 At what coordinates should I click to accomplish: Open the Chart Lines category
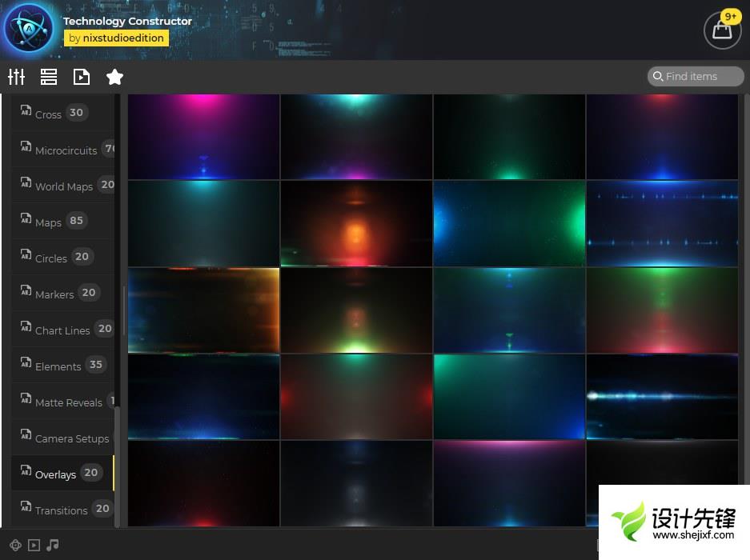pyautogui.click(x=62, y=330)
